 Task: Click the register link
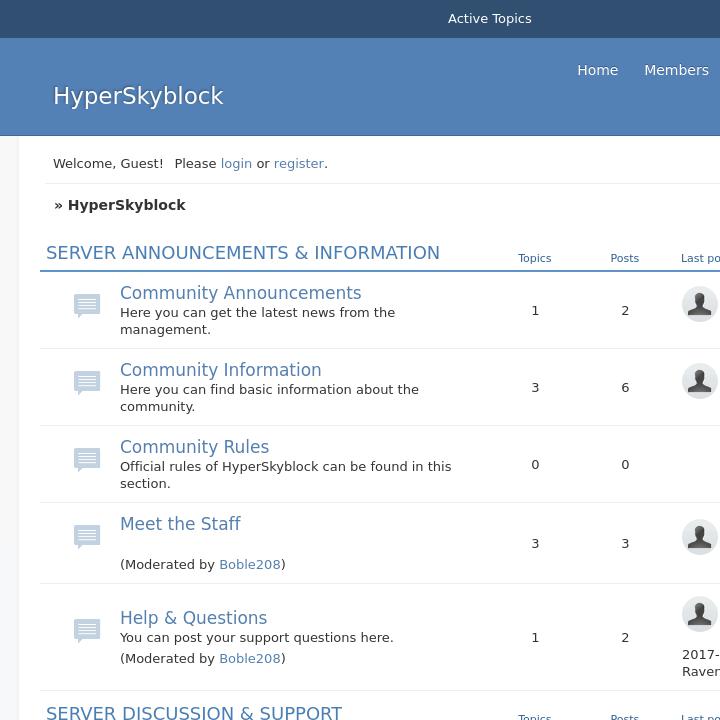pyautogui.click(x=299, y=164)
